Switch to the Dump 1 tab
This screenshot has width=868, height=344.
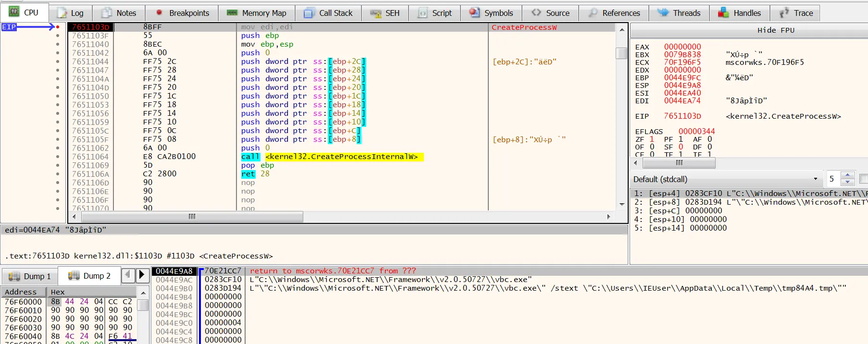(x=30, y=276)
